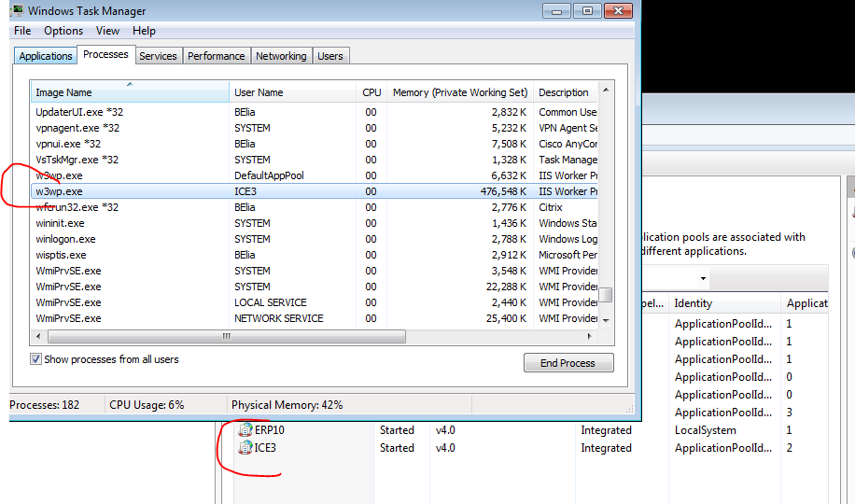855x504 pixels.
Task: Click the CPU Usage status bar entry
Action: tap(147, 405)
